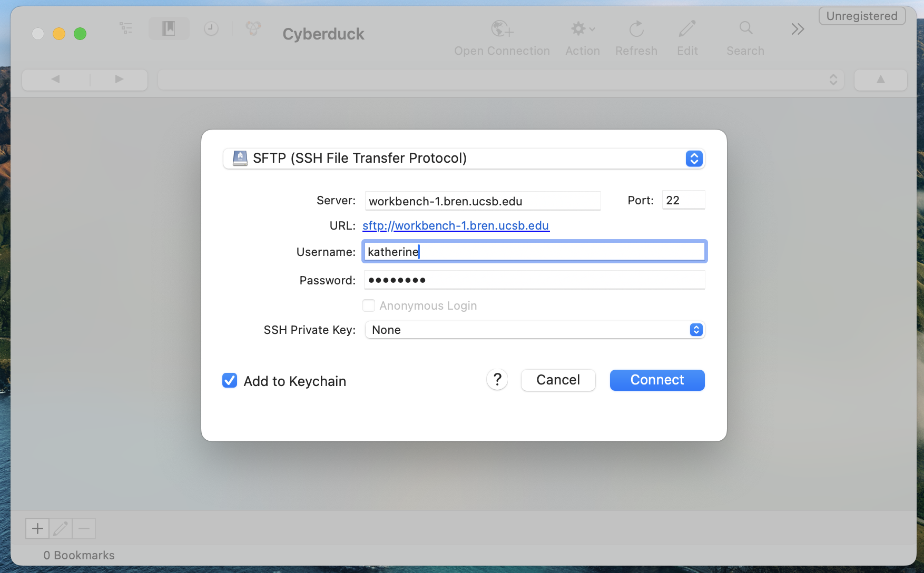Switch to outline browser view icon
This screenshot has height=573, width=924.
tap(126, 28)
